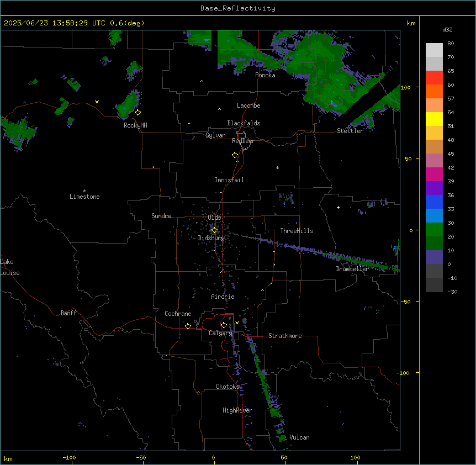This screenshot has height=465, width=476.
Task: Pick the purple 36-39 dBZ legend swatch
Action: click(434, 188)
